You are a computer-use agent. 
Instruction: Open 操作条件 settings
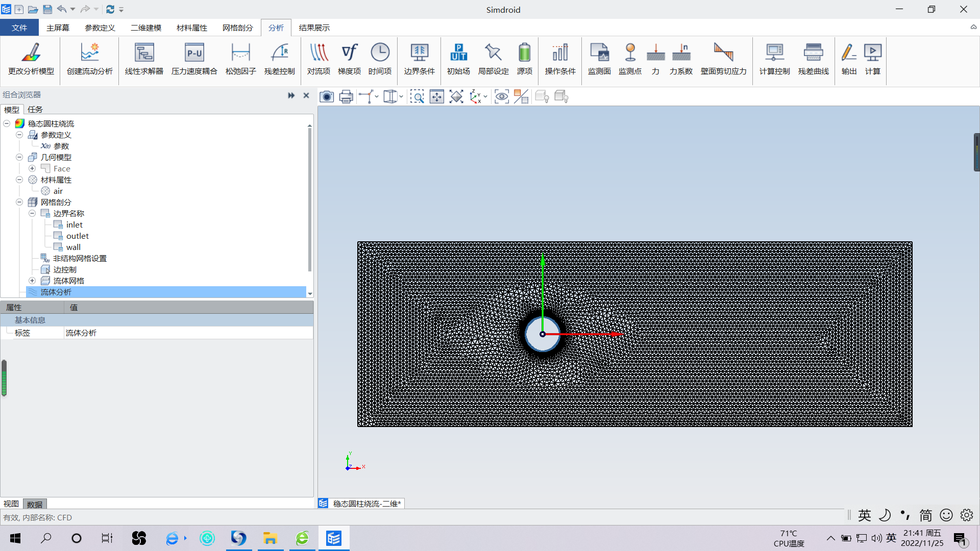(x=560, y=59)
